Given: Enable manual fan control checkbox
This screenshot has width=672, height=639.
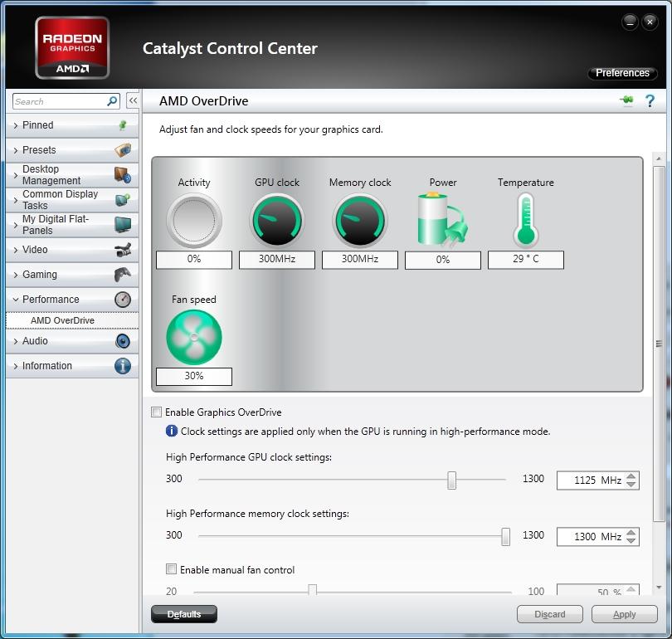Looking at the screenshot, I should 171,569.
